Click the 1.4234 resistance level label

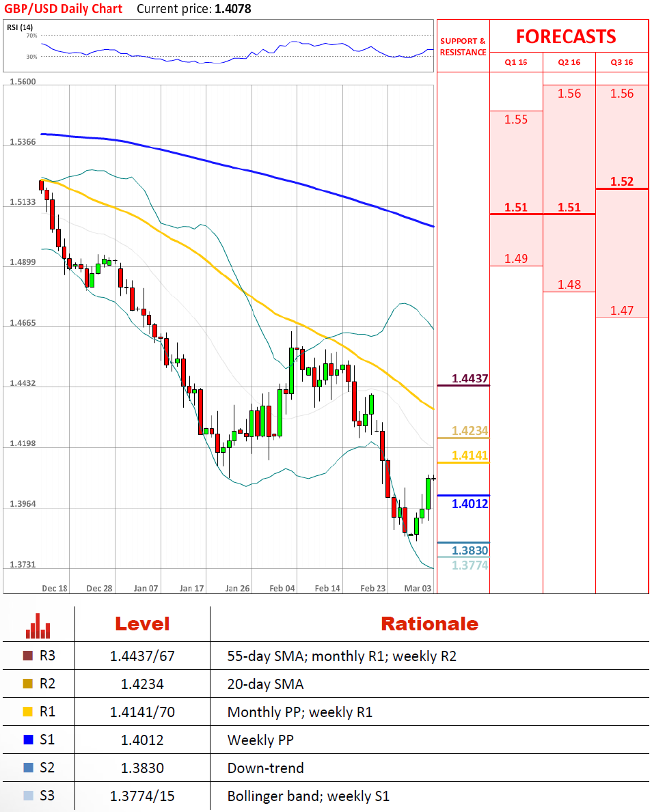pyautogui.click(x=470, y=431)
